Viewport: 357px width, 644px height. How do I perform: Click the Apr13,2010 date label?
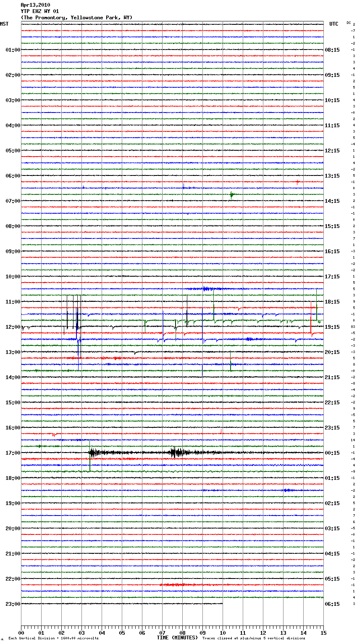[35, 5]
